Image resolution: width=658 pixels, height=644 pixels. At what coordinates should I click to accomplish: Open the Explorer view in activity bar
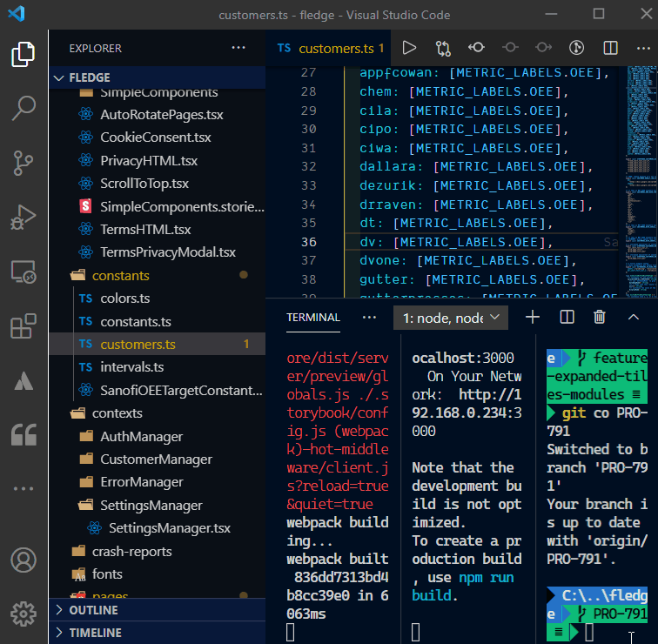click(x=23, y=54)
